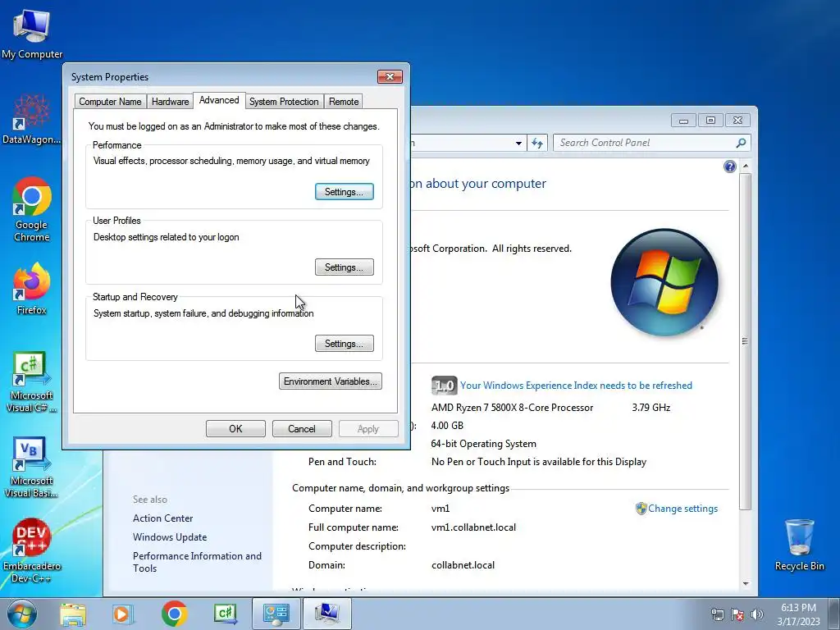The image size is (840, 630).
Task: Switch to the Computer Name tab
Action: point(111,102)
